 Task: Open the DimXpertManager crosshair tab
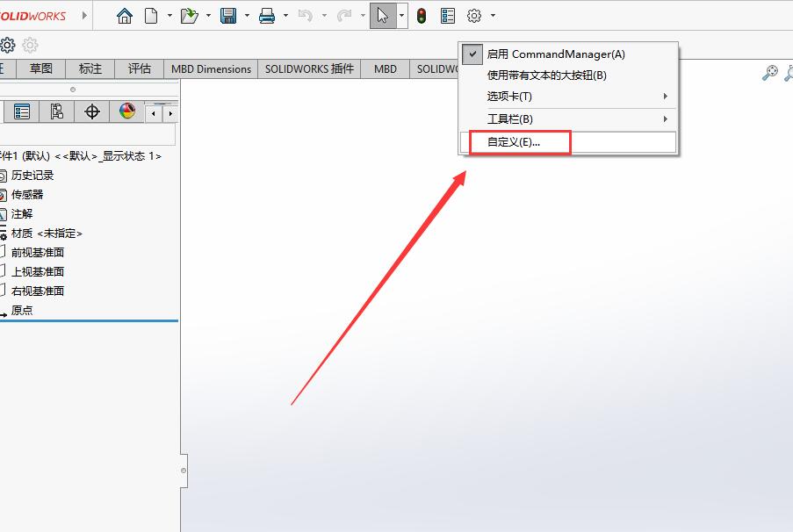tap(92, 111)
